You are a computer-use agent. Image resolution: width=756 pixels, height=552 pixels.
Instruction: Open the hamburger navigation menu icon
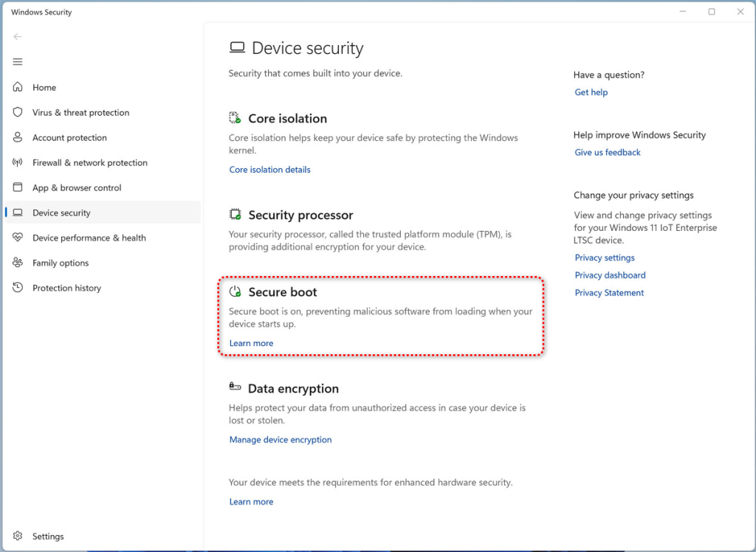click(x=18, y=62)
